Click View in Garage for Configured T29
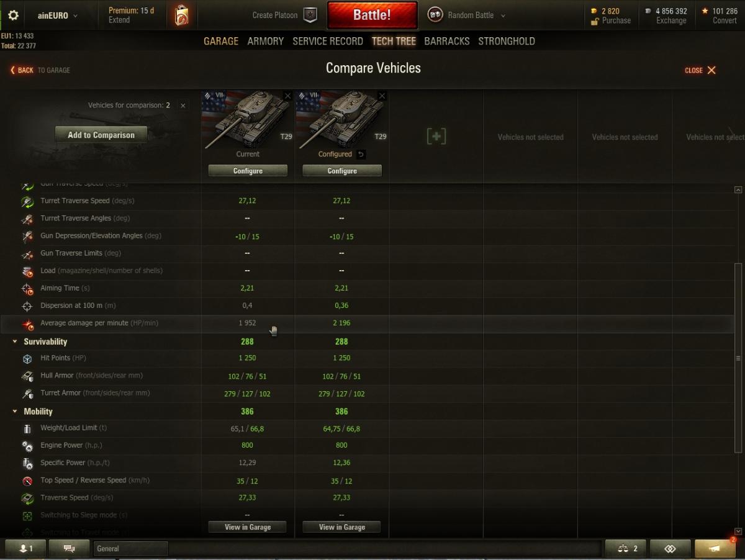745x560 pixels. click(x=342, y=527)
